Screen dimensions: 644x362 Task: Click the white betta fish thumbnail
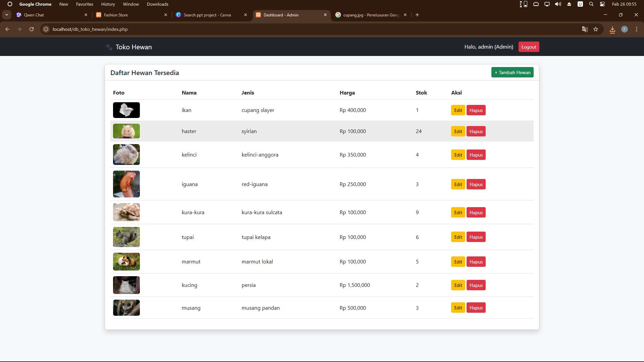click(126, 110)
